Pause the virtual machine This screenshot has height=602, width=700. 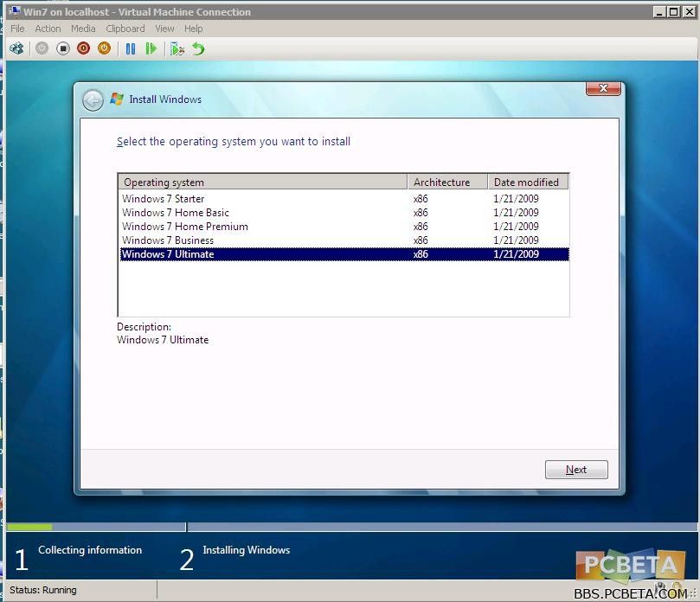[x=131, y=48]
